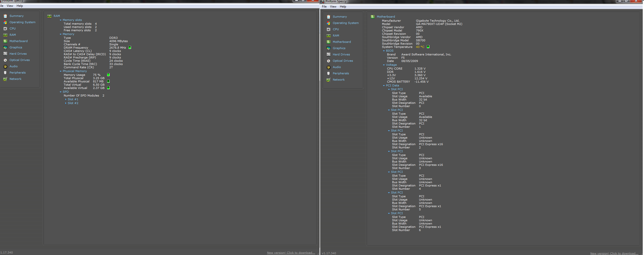Image resolution: width=644 pixels, height=255 pixels.
Task: Open File menu in right Speccy window
Action: tap(324, 7)
